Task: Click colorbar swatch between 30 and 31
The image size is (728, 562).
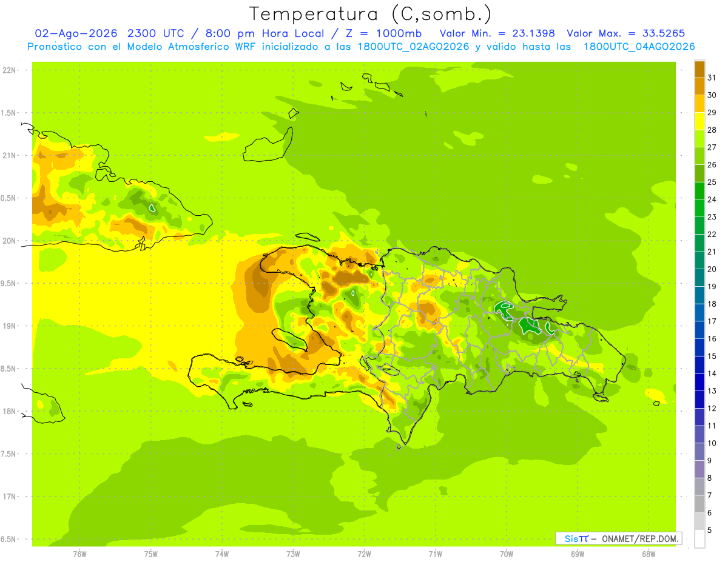Action: click(x=699, y=87)
